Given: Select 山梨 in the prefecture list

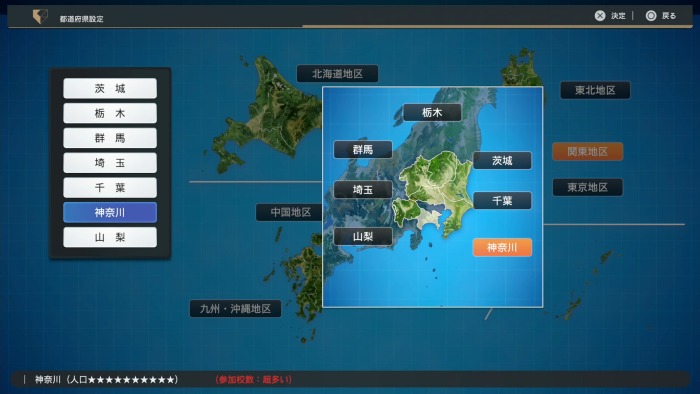Looking at the screenshot, I should click(x=110, y=237).
